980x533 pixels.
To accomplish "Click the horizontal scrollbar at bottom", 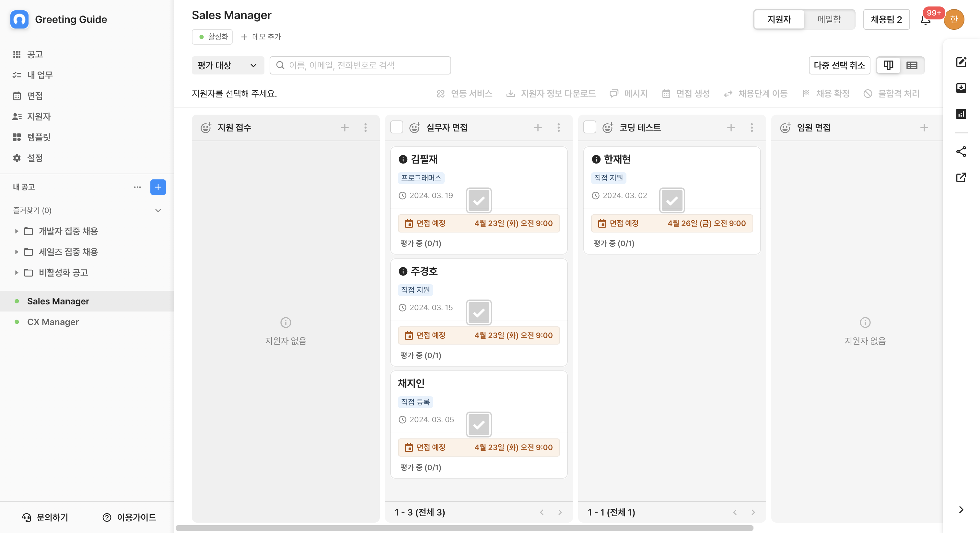I will click(464, 528).
